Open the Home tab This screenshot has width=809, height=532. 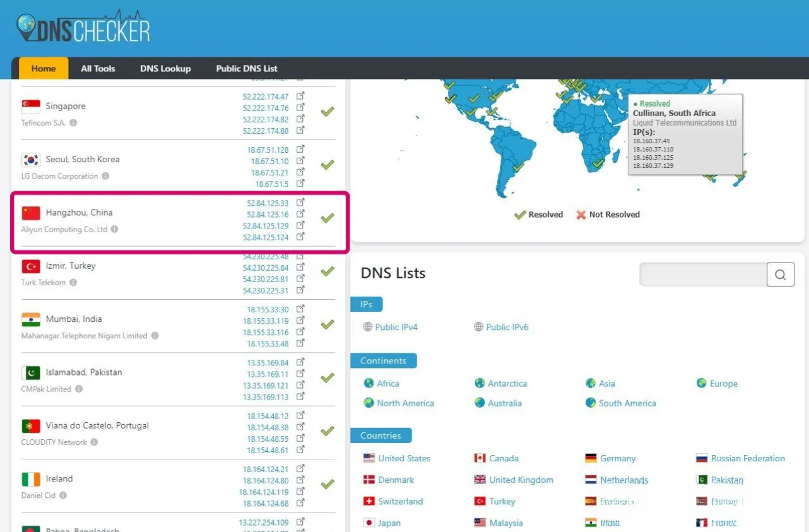click(x=44, y=68)
